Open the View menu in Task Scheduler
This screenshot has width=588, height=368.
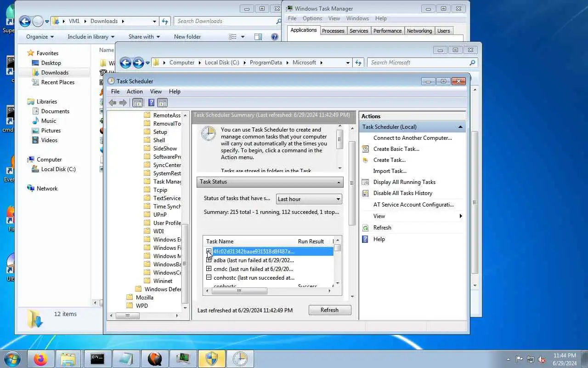click(x=156, y=92)
